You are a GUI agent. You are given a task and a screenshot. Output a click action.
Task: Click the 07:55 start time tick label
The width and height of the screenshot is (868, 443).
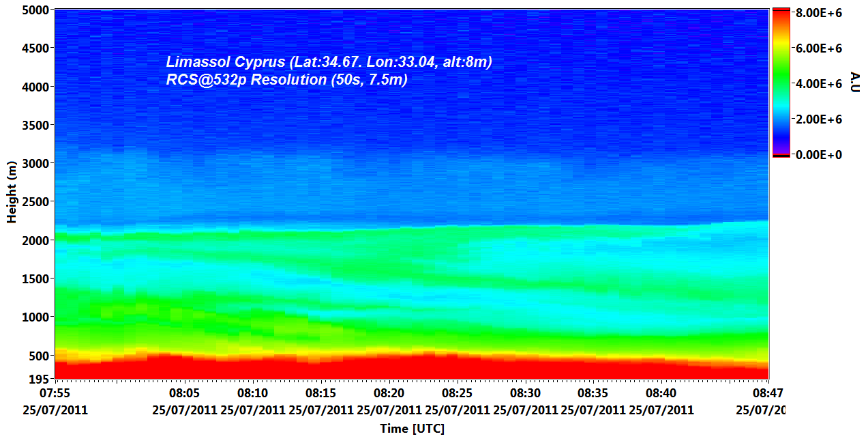[x=58, y=394]
